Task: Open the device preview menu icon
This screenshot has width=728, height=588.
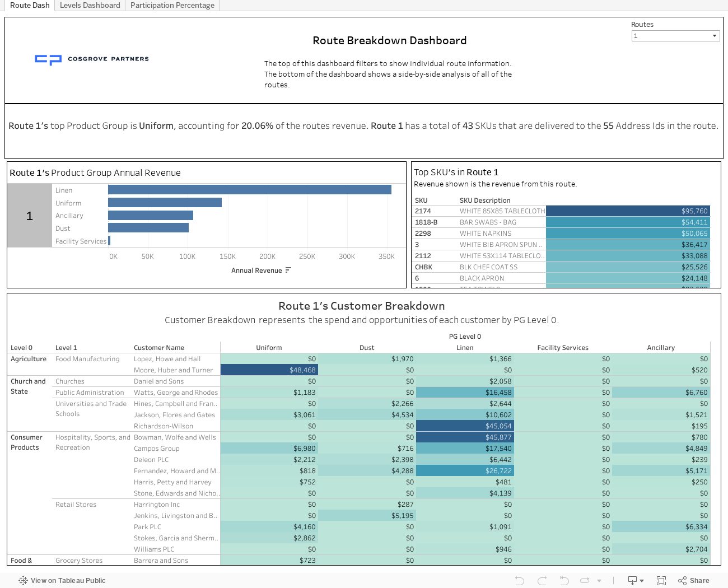Action: pos(636,581)
